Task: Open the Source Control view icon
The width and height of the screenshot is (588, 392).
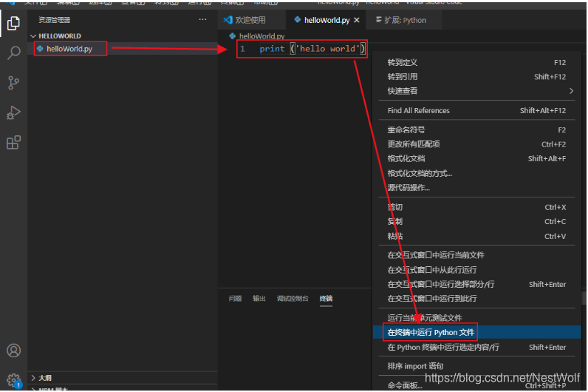Action: (x=13, y=83)
